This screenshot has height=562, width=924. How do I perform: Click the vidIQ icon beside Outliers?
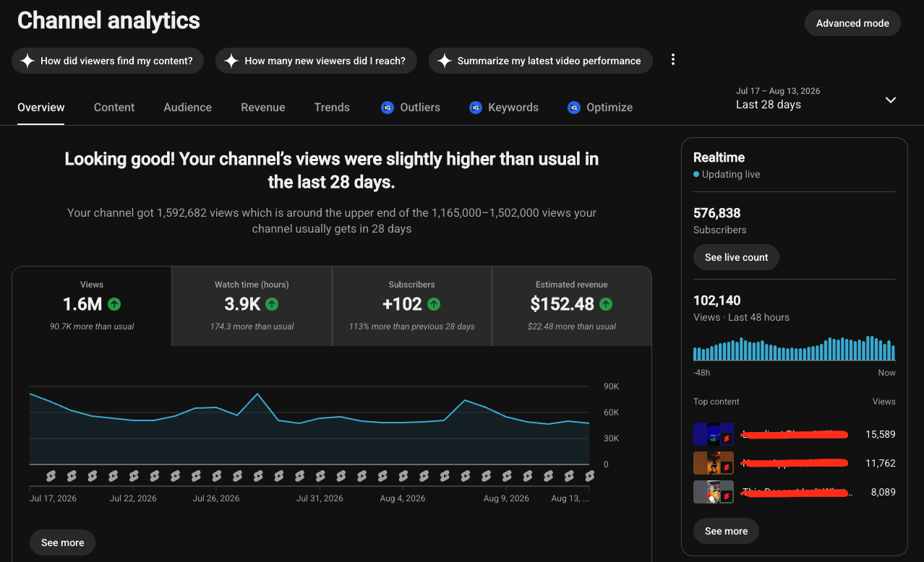pyautogui.click(x=387, y=107)
